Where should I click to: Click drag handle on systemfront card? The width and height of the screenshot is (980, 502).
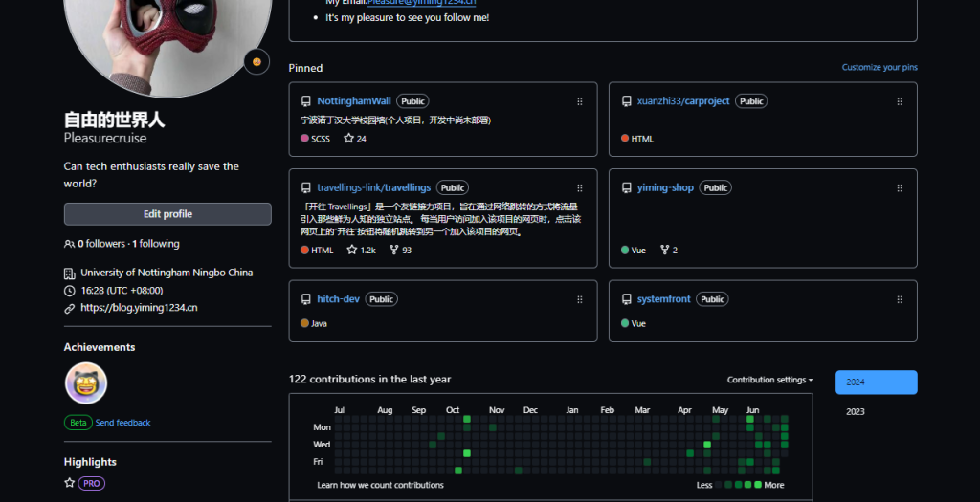(x=900, y=299)
